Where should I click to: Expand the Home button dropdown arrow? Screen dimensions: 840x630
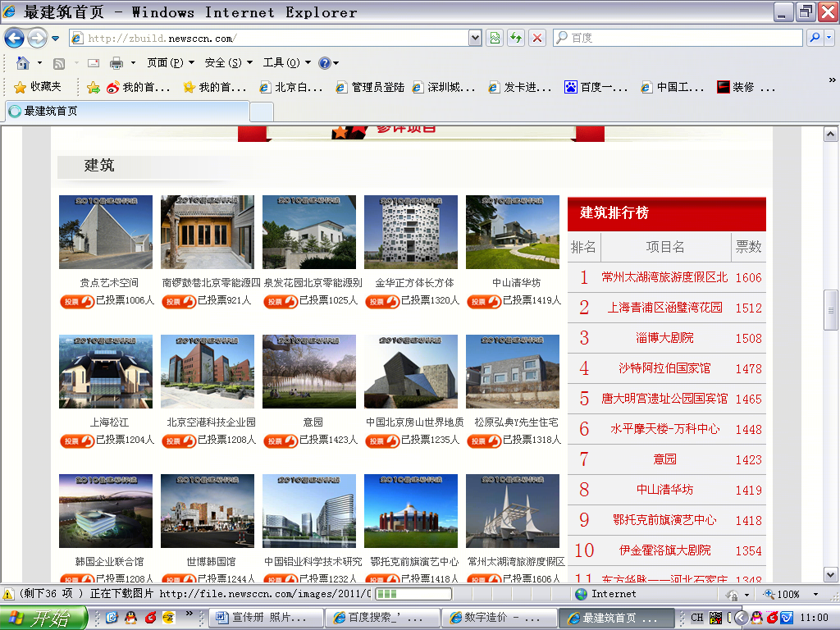click(x=39, y=63)
